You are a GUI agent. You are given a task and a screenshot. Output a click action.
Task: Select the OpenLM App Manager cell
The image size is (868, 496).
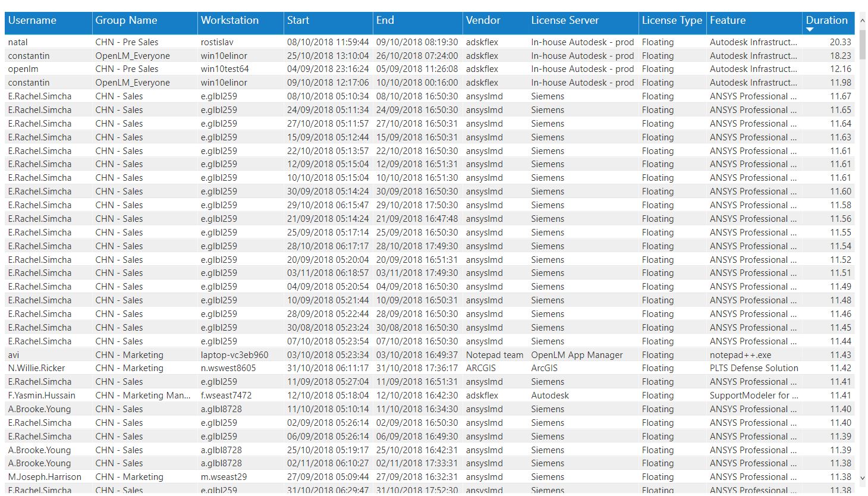577,355
